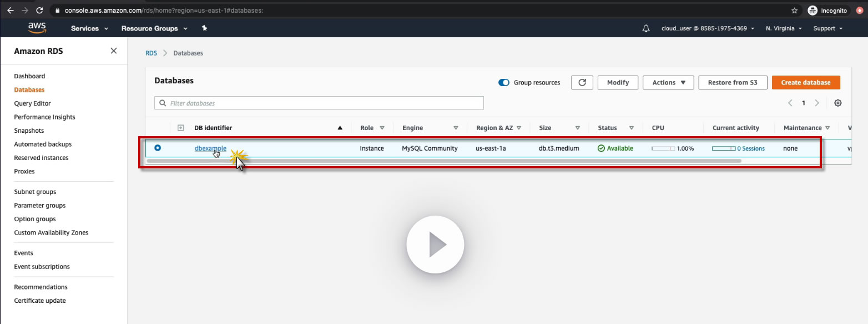This screenshot has width=868, height=324.
Task: Go to previous page of databases
Action: pos(790,103)
